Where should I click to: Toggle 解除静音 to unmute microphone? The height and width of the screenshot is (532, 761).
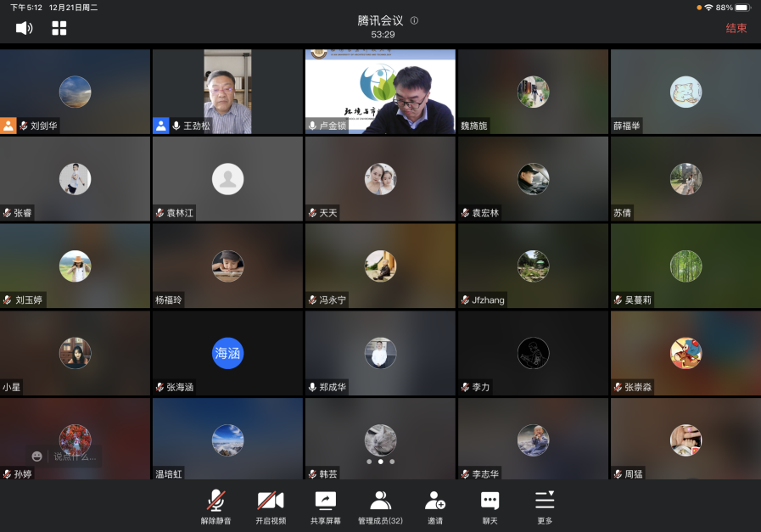pyautogui.click(x=215, y=507)
